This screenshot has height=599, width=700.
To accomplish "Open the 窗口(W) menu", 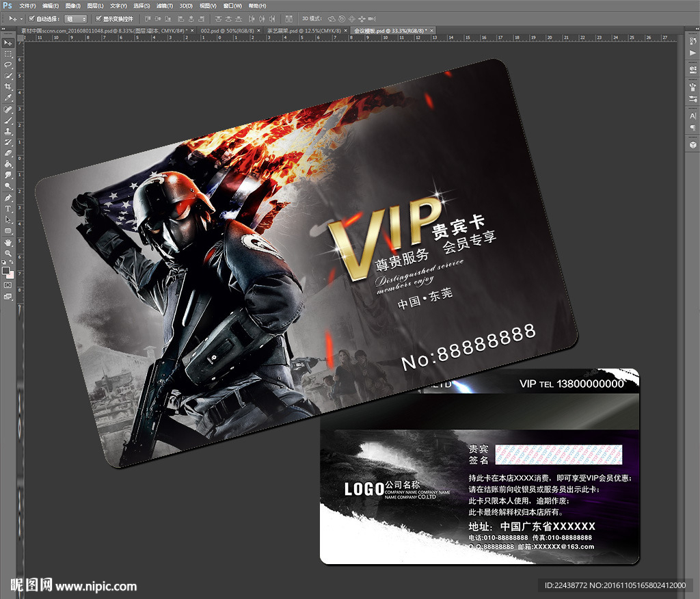I will (232, 5).
